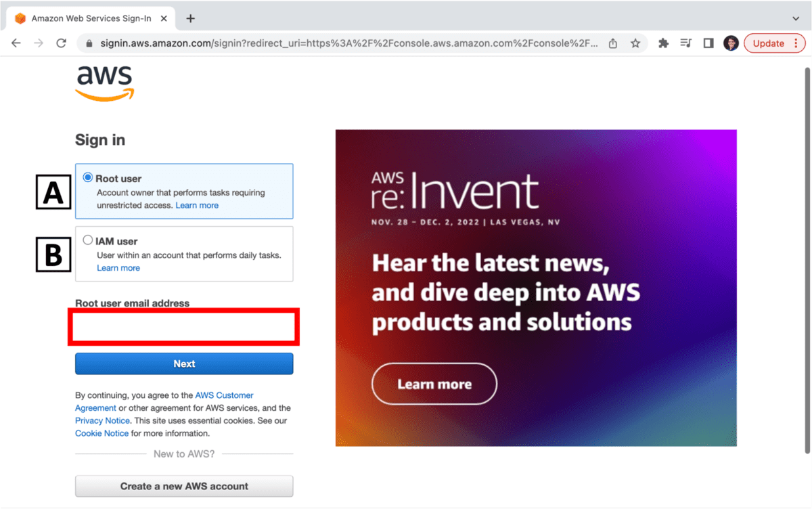Click the share page icon
Image resolution: width=812 pixels, height=509 pixels.
[613, 43]
